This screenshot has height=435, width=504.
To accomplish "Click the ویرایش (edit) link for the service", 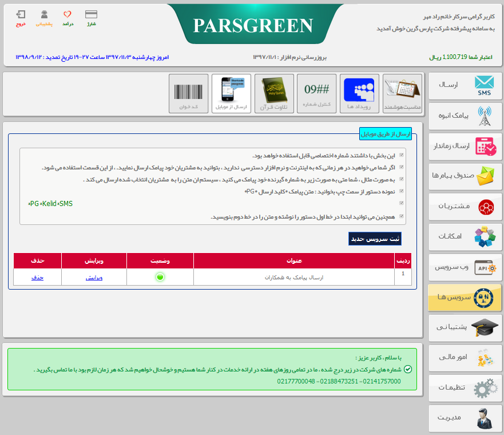I will [x=93, y=278].
